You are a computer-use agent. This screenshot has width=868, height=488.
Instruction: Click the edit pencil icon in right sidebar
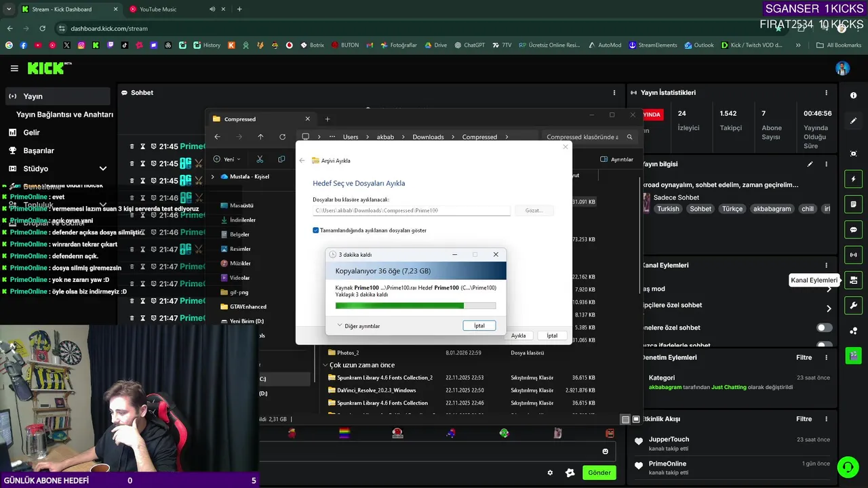click(854, 121)
